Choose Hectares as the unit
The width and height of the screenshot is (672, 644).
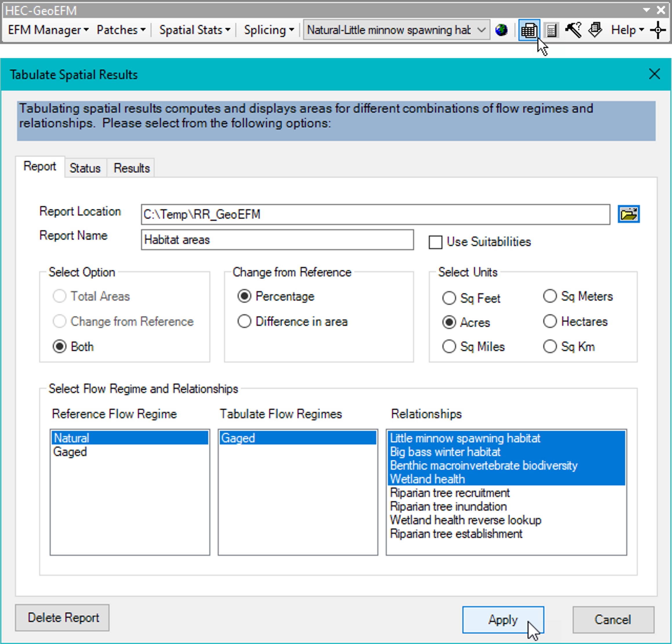550,322
